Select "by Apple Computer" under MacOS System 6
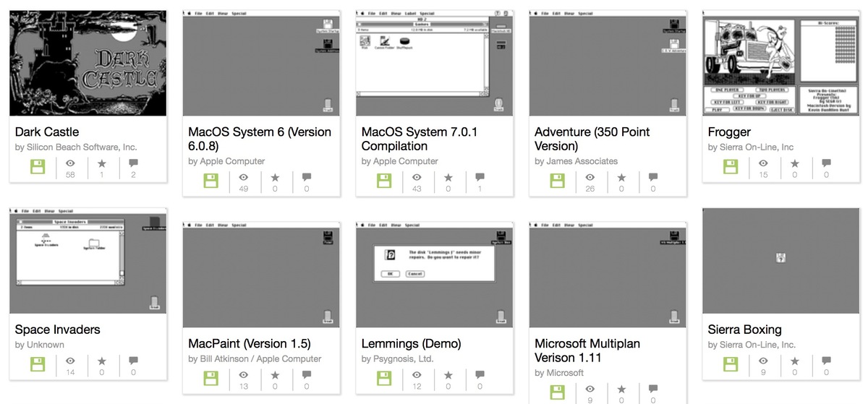868x404 pixels. pyautogui.click(x=226, y=161)
